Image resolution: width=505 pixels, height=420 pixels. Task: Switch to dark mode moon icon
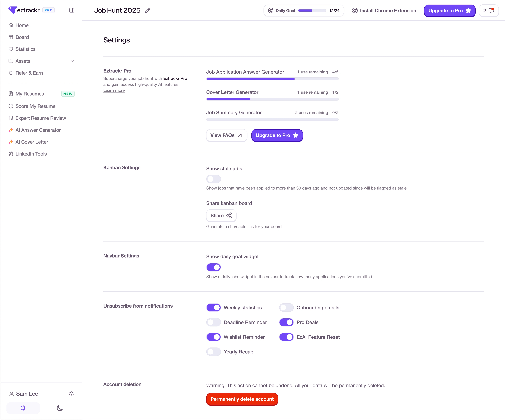[60, 408]
